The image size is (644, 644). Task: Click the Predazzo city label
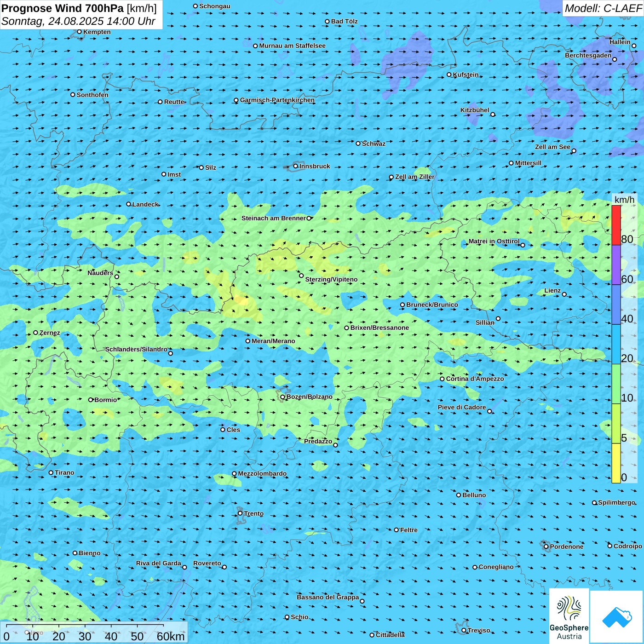[x=318, y=441]
